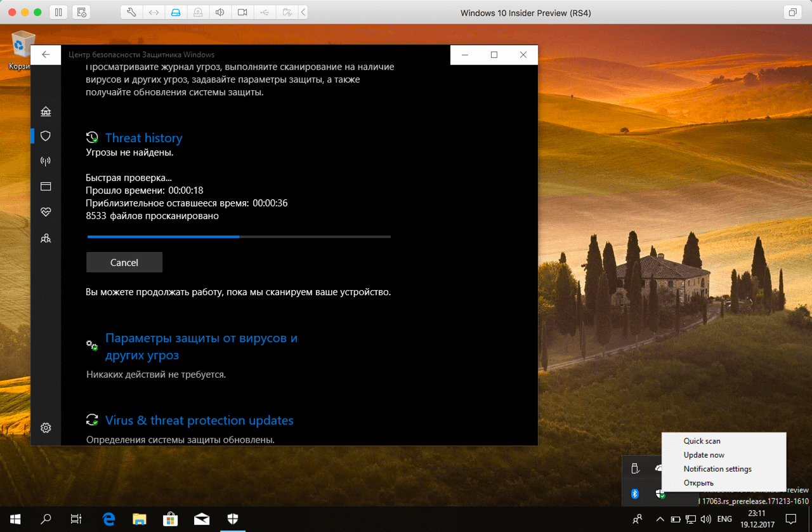Click the sound speaker toolbar icon
Screen dimensions: 812x532
click(220, 12)
